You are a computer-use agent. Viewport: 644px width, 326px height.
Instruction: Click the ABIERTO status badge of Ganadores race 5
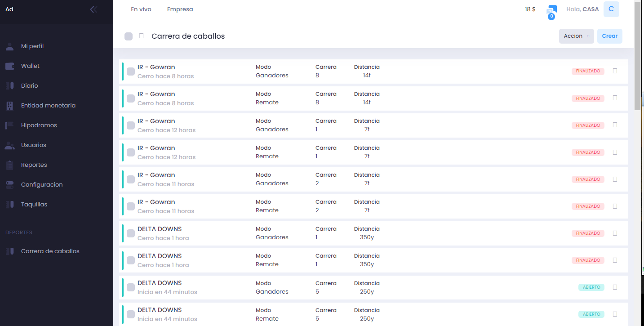click(591, 287)
